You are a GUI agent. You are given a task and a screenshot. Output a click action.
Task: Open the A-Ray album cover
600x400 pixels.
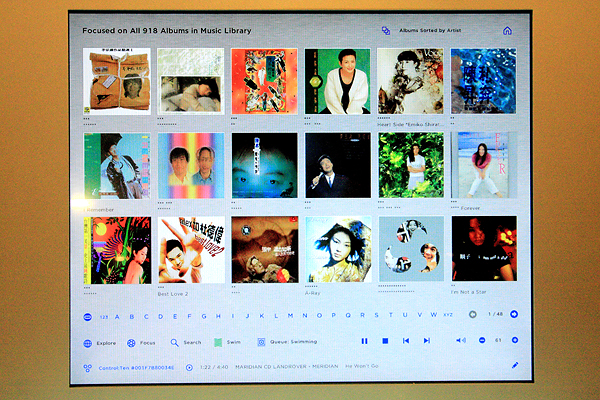click(x=338, y=250)
